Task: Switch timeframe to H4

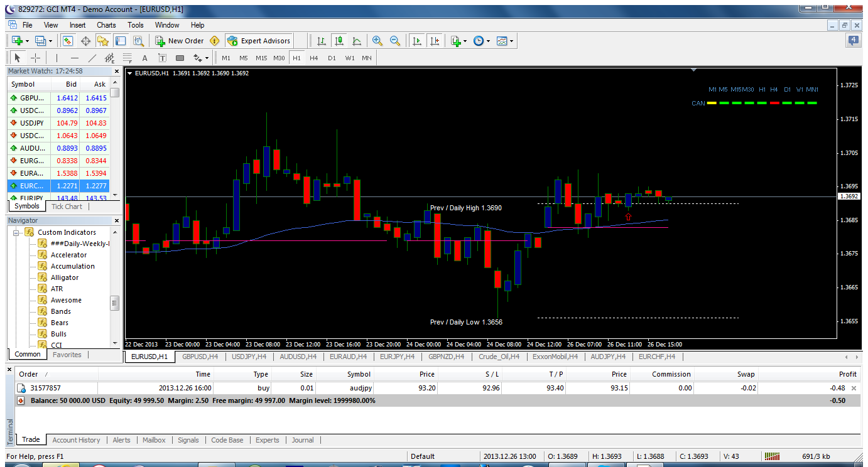Action: 314,58
